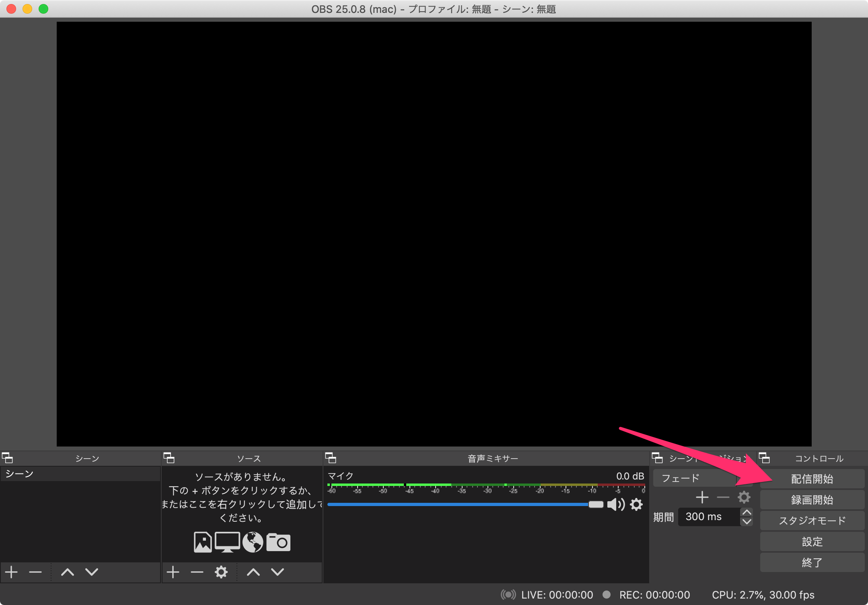The height and width of the screenshot is (605, 868).
Task: Remove transition with minus icon
Action: point(723,497)
